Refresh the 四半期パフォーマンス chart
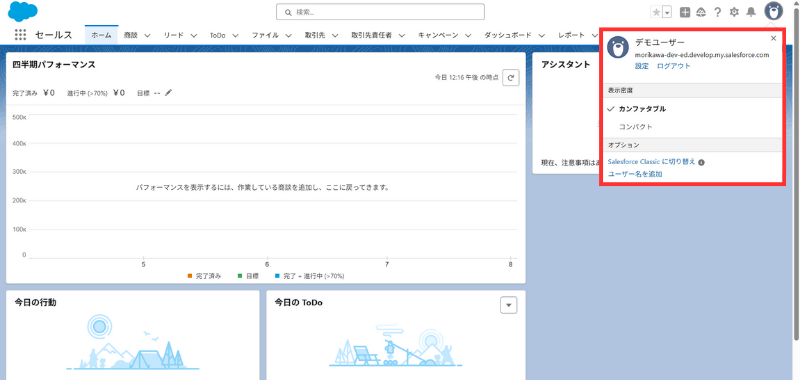The height and width of the screenshot is (380, 800). pyautogui.click(x=511, y=78)
